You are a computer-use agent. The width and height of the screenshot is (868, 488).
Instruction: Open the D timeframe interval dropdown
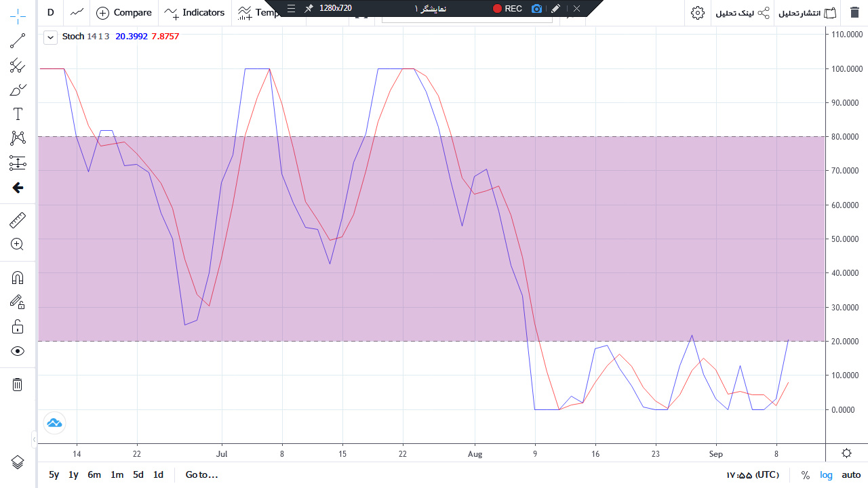50,13
